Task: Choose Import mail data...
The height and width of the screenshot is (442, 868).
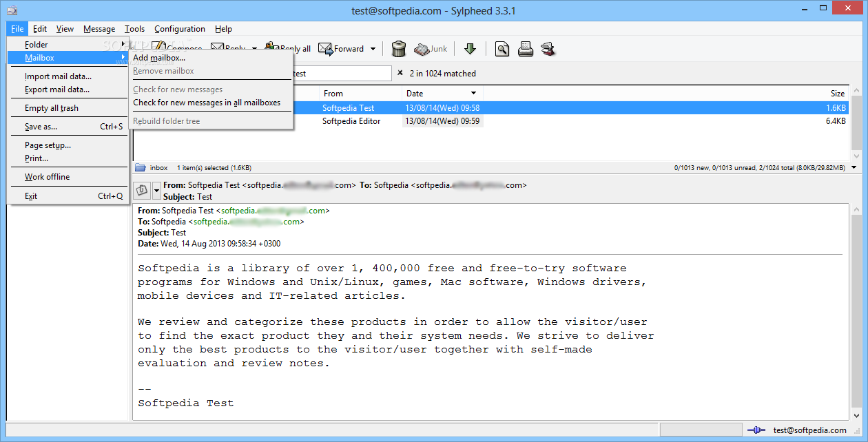Action: coord(68,76)
